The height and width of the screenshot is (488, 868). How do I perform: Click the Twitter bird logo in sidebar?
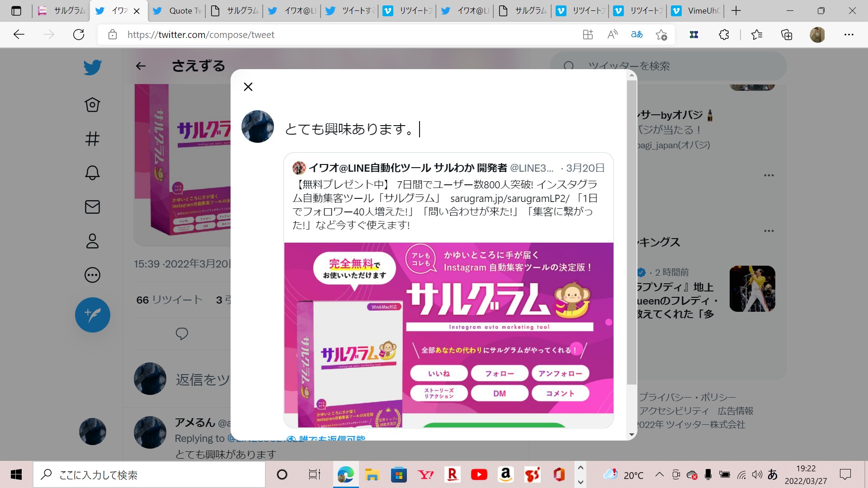[x=93, y=68]
